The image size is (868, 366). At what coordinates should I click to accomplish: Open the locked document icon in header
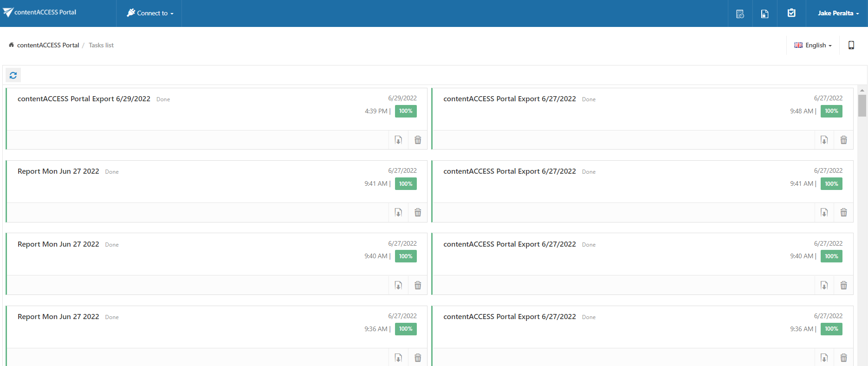pyautogui.click(x=764, y=13)
